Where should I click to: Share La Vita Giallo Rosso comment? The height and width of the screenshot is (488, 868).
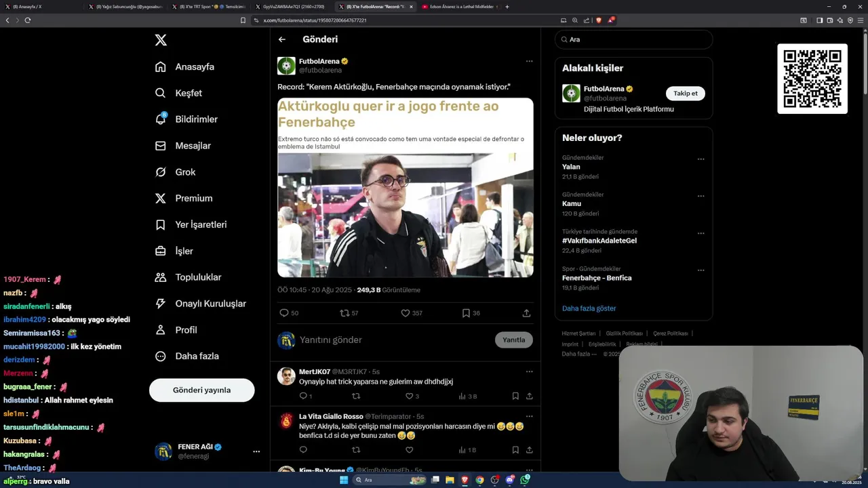coord(529,450)
